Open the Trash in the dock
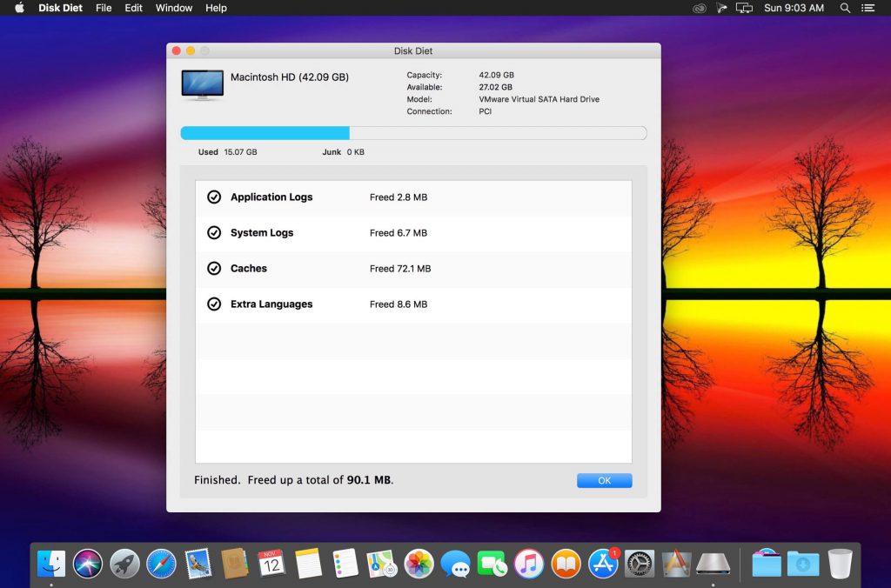891x588 pixels. coord(840,564)
